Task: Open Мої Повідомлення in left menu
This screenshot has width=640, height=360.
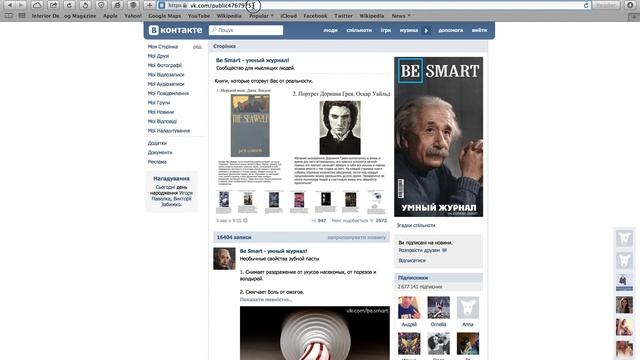Action: coord(168,93)
